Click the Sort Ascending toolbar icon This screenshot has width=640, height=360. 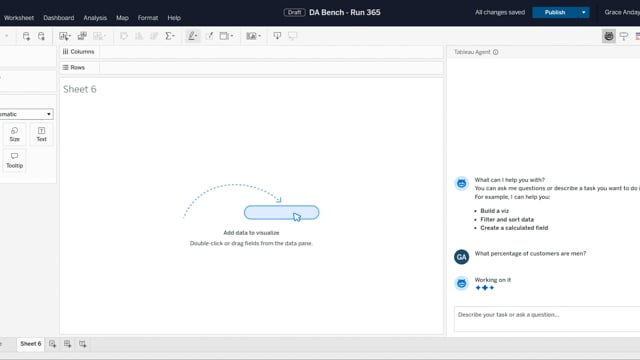coord(139,36)
